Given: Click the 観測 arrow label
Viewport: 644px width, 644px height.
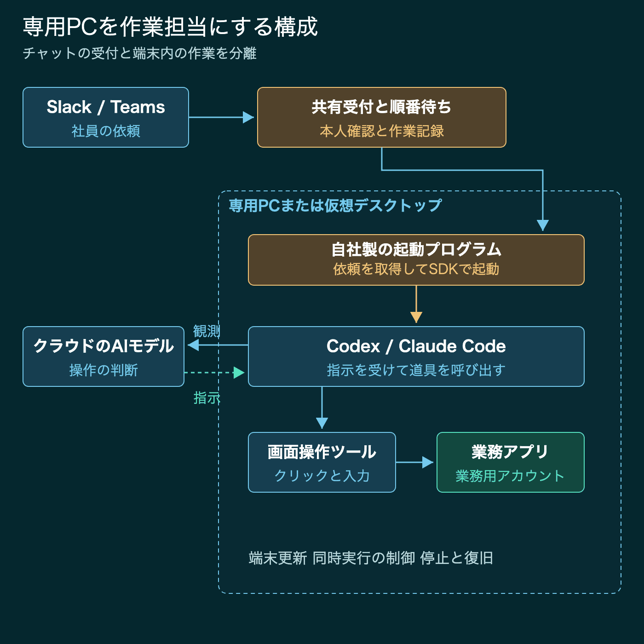Looking at the screenshot, I should coord(207,331).
